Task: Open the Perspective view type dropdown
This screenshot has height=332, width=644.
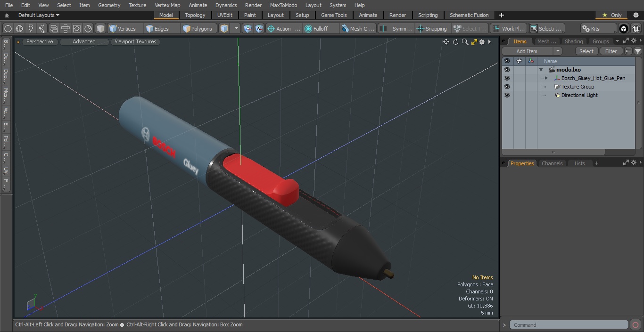Action: coord(40,41)
